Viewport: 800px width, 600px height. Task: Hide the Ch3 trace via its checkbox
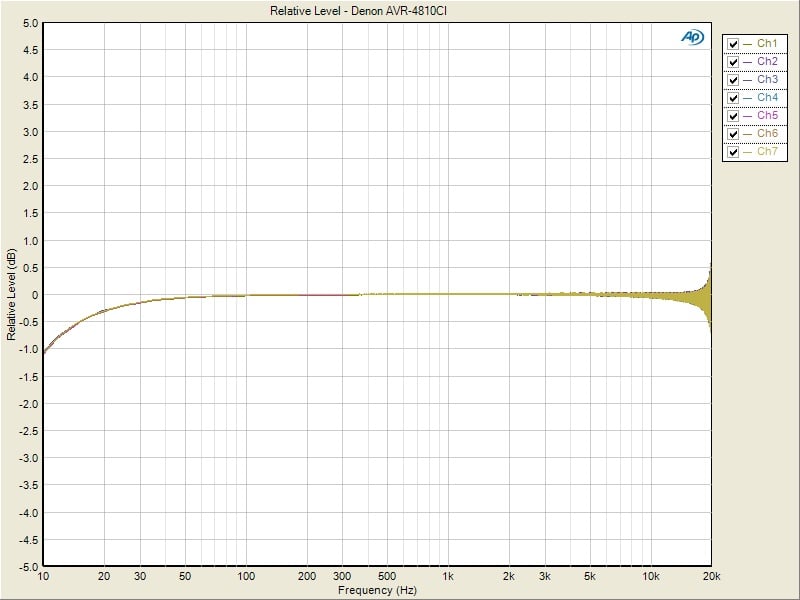(x=734, y=80)
